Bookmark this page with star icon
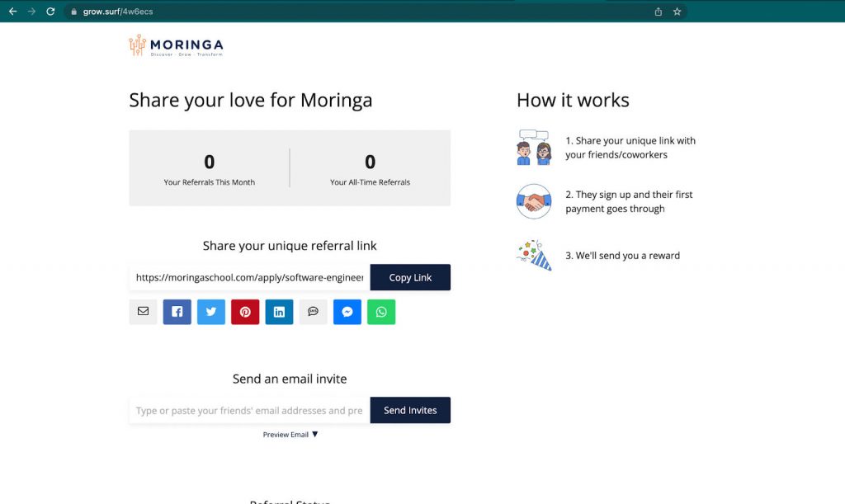The image size is (845, 504). tap(677, 12)
